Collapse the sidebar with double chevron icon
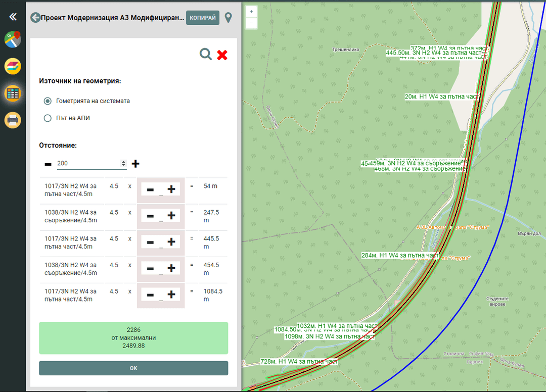The width and height of the screenshot is (546, 392). (13, 17)
